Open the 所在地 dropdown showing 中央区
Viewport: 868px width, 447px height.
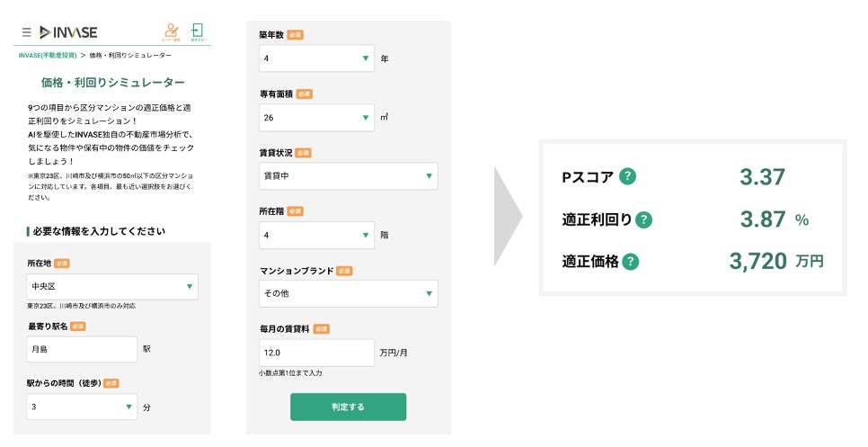(112, 287)
